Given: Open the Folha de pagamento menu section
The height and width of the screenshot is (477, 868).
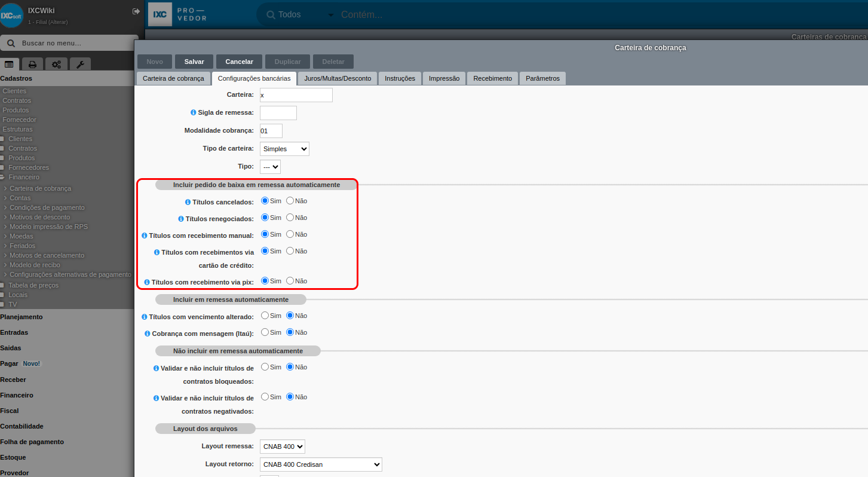Looking at the screenshot, I should click(32, 442).
